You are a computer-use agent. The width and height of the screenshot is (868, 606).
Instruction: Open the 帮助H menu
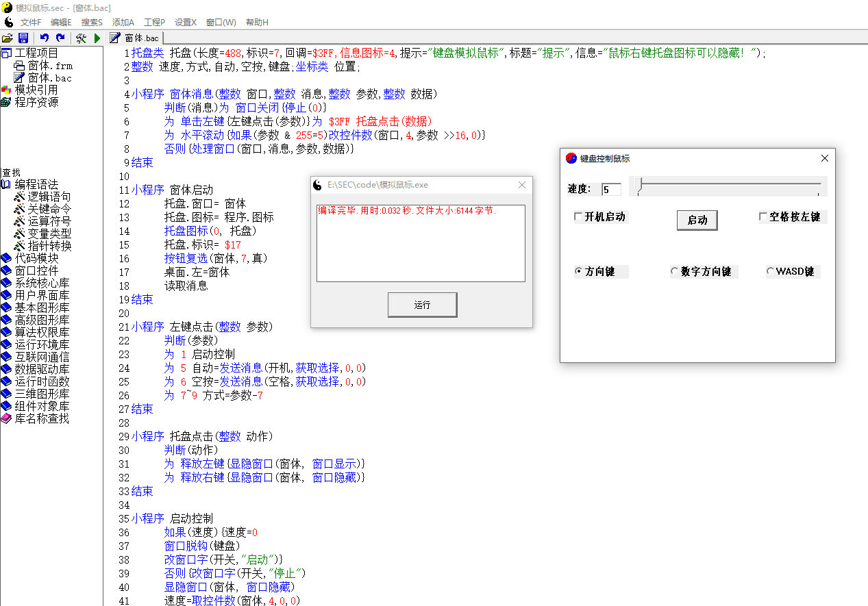[257, 23]
